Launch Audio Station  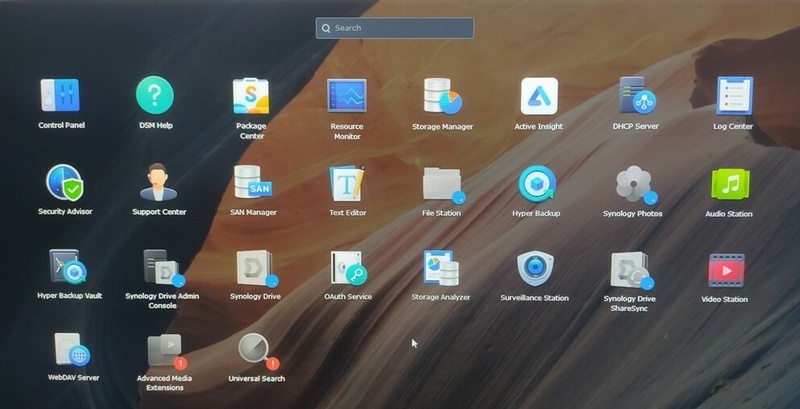[730, 184]
